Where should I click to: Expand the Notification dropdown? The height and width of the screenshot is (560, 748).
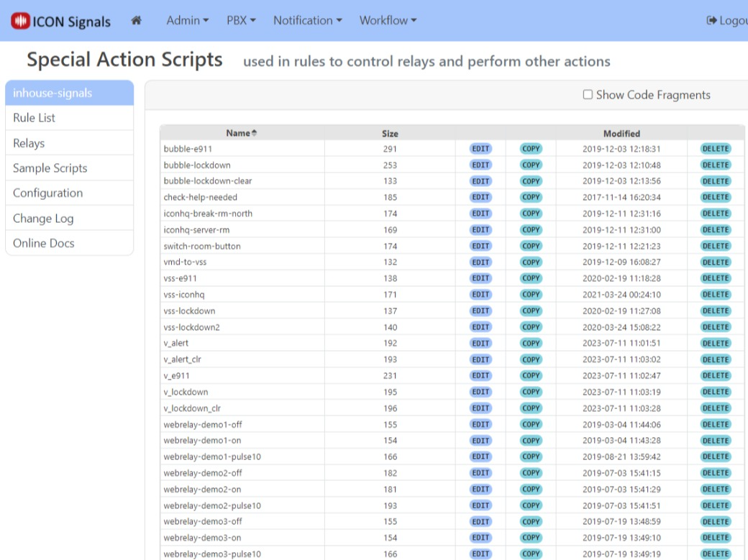point(308,20)
